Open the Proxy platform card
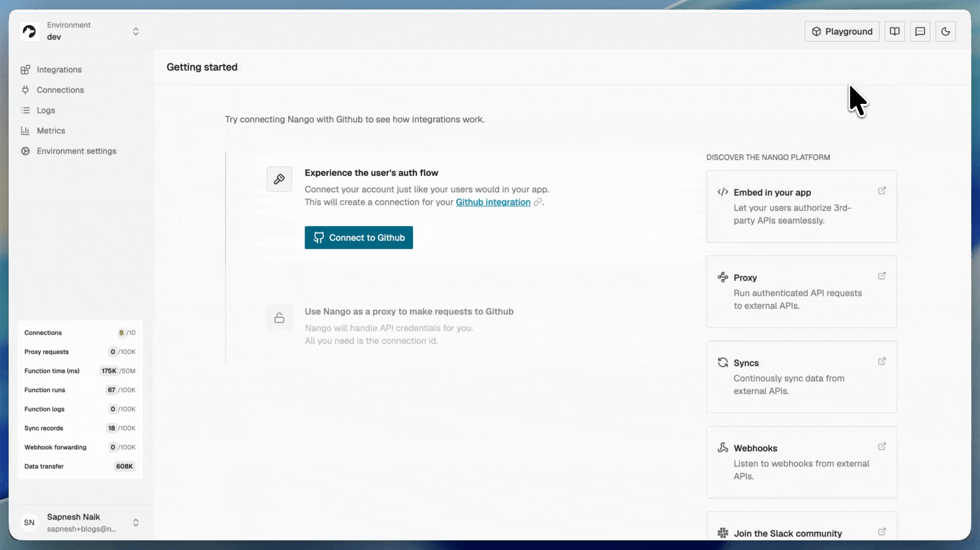980x550 pixels. tap(801, 292)
